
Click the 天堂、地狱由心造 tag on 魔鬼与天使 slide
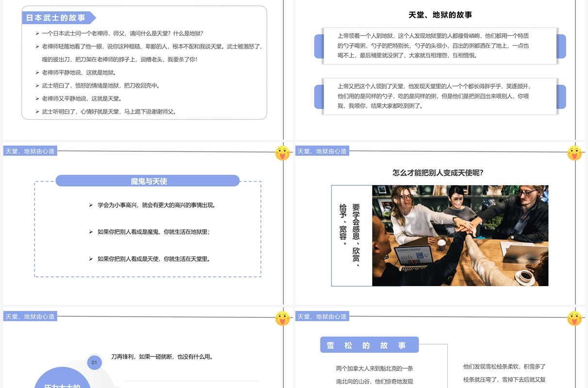point(30,151)
